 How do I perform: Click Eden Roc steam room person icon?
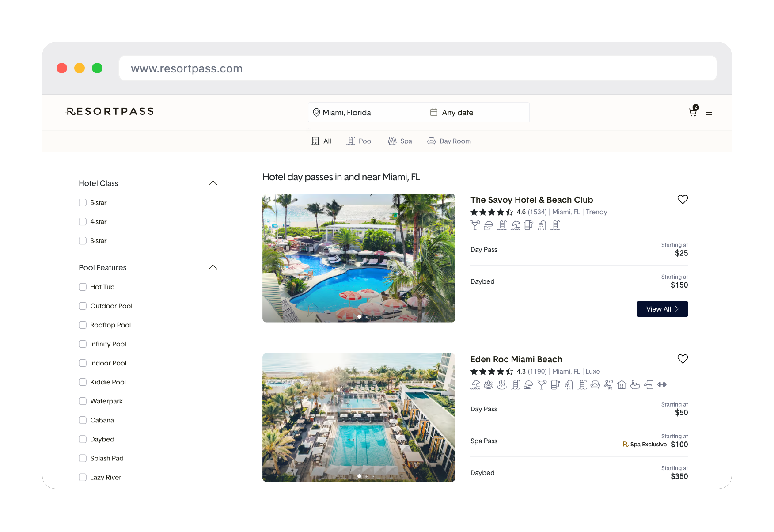point(609,385)
